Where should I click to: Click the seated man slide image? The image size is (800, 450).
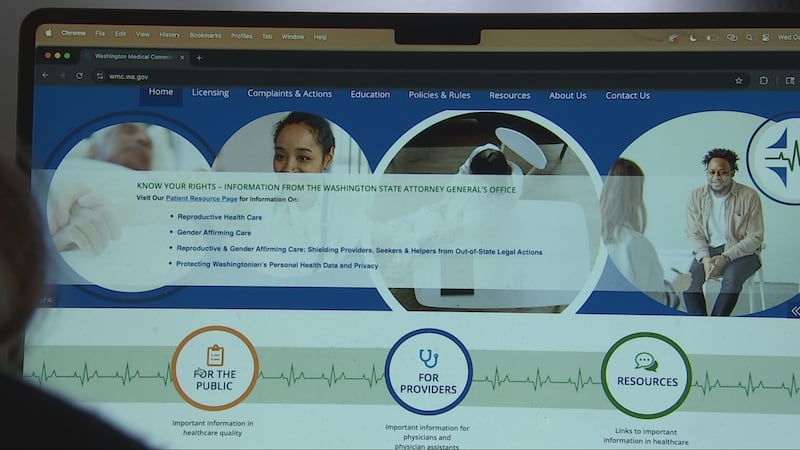pyautogui.click(x=723, y=232)
